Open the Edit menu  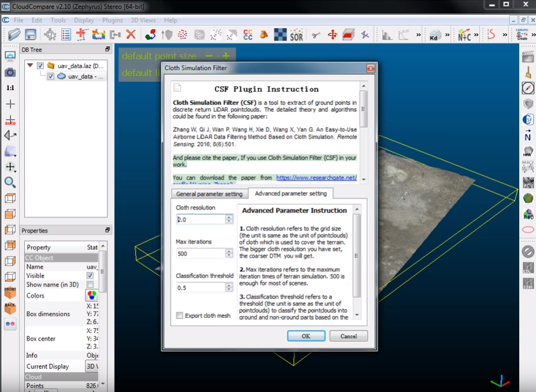point(36,20)
